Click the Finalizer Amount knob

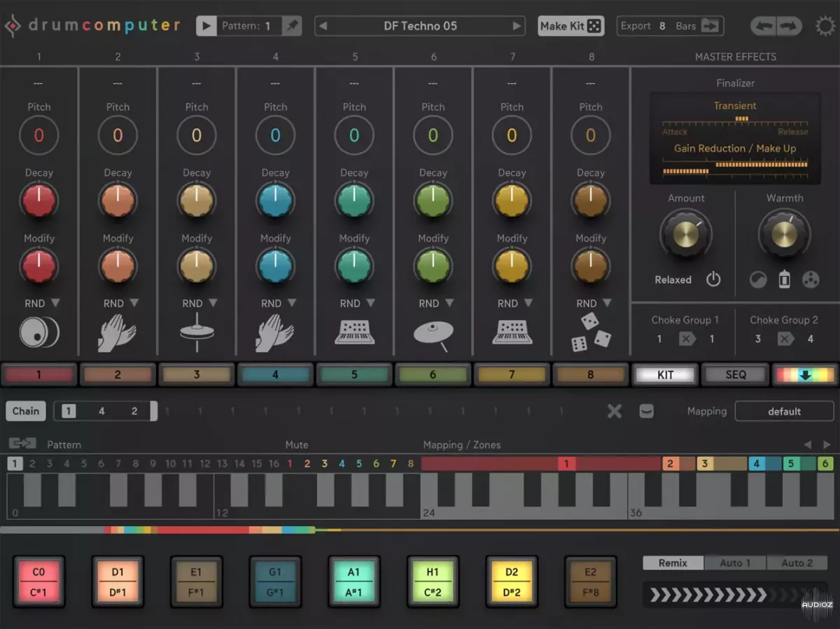(x=686, y=235)
